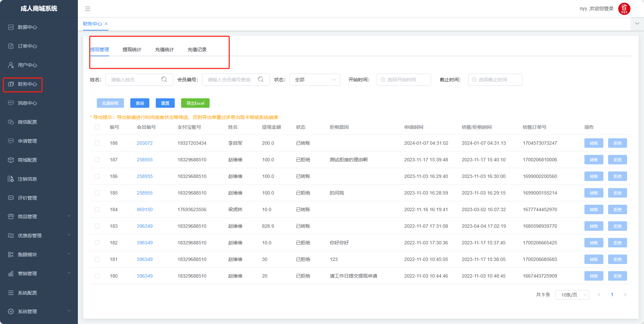
Task: Open the user avatar at top right
Action: [x=624, y=9]
